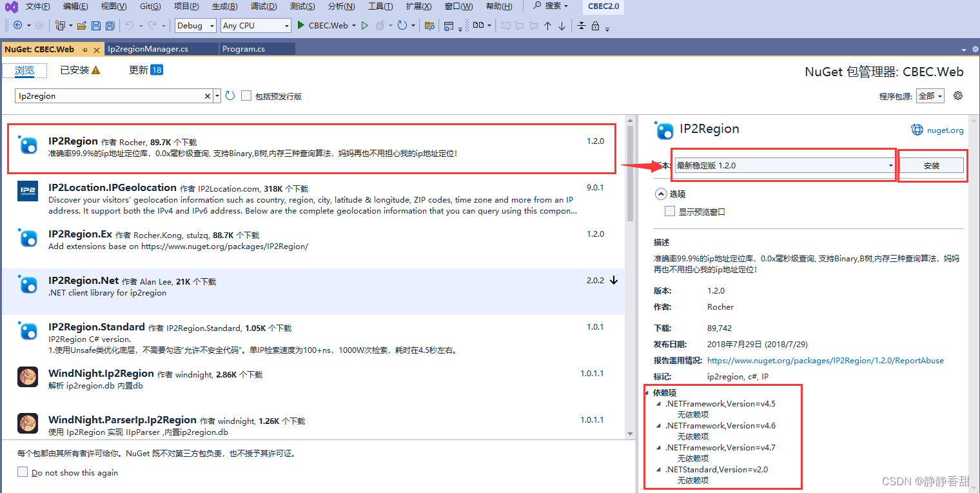The width and height of the screenshot is (980, 493).
Task: Open the ReportAbuse URL link
Action: coord(825,361)
